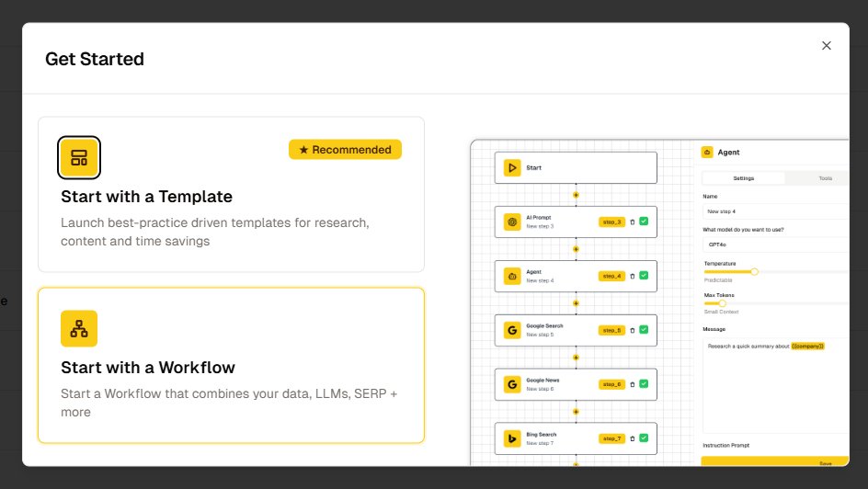Click the 'Get Started' heading
This screenshot has height=489, width=868.
click(95, 59)
